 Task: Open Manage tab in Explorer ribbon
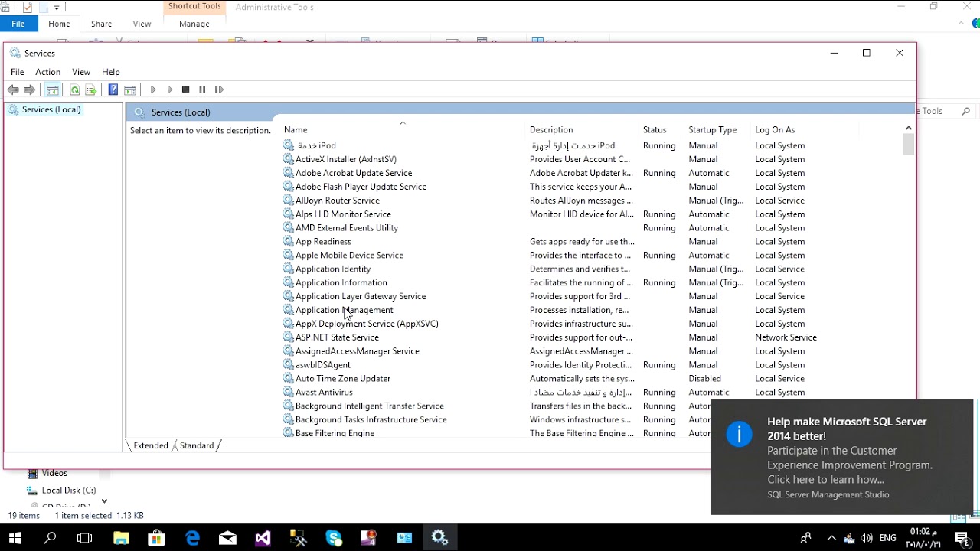tap(194, 24)
